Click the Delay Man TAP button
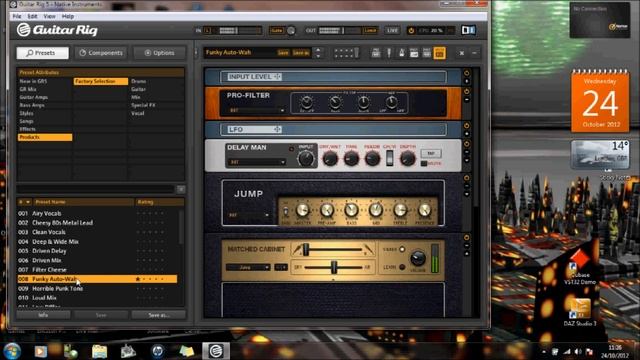 click(x=431, y=153)
